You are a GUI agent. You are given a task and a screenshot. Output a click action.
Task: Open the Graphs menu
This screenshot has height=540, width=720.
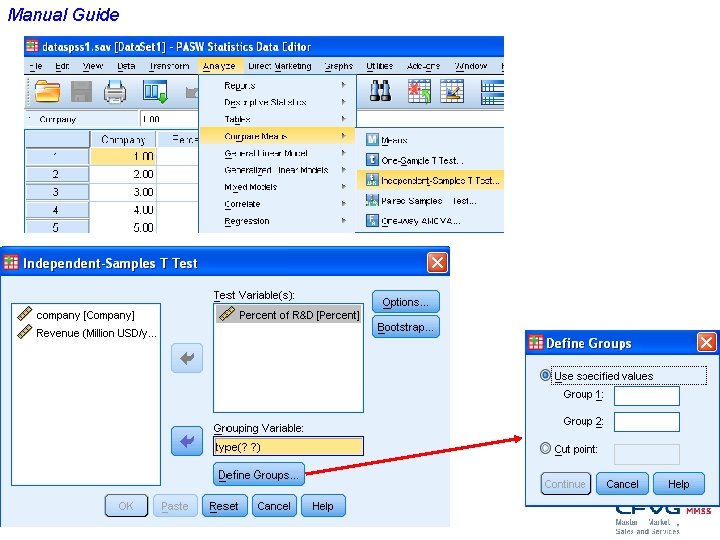click(339, 66)
